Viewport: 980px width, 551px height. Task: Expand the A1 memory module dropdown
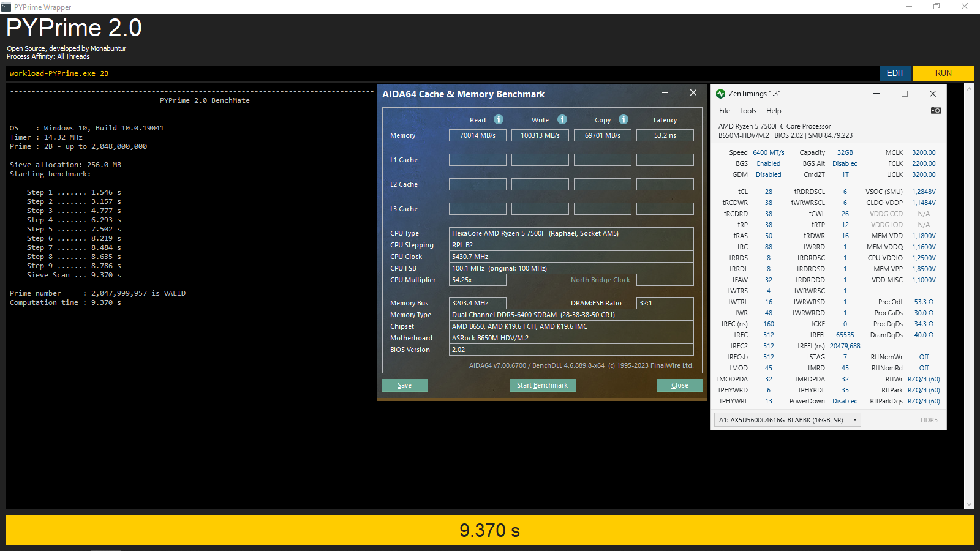(x=788, y=420)
